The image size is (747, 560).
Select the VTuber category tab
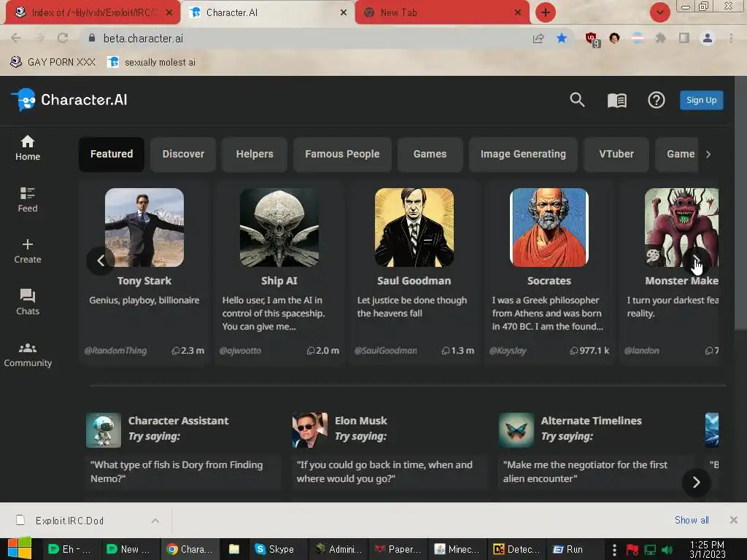[x=616, y=155]
